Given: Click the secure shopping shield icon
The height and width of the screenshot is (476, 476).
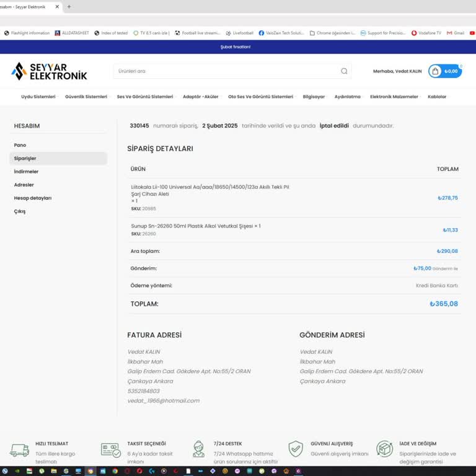Looking at the screenshot, I should (296, 449).
